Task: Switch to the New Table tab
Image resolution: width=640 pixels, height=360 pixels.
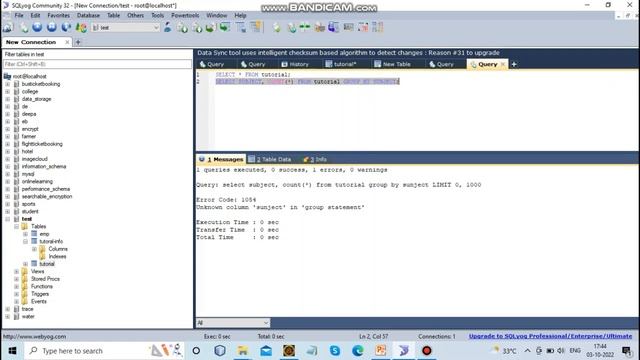Action: (x=392, y=64)
